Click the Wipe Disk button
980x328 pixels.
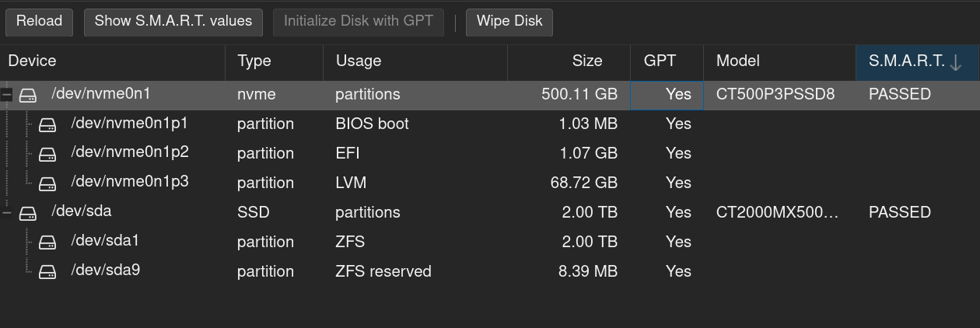pos(509,22)
